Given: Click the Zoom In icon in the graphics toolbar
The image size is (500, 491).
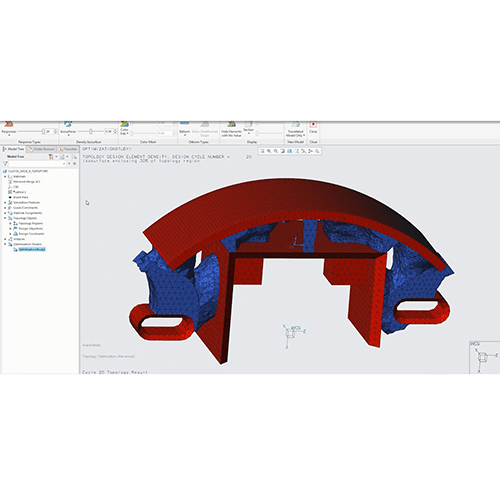Looking at the screenshot, I should tap(269, 151).
